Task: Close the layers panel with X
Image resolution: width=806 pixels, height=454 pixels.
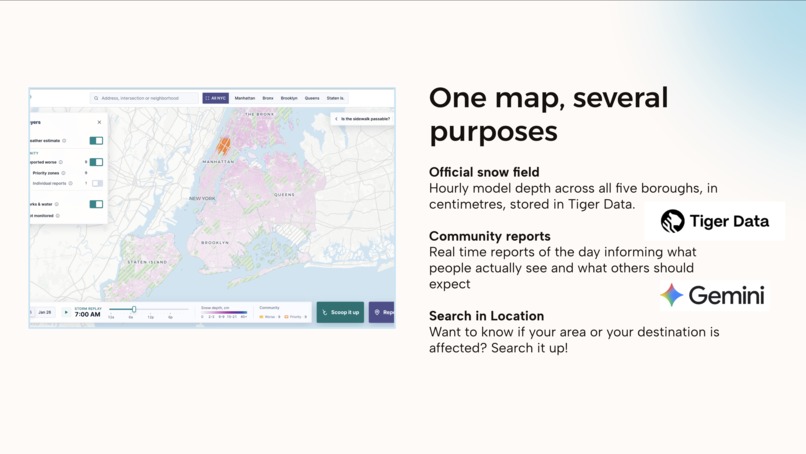Action: click(99, 122)
